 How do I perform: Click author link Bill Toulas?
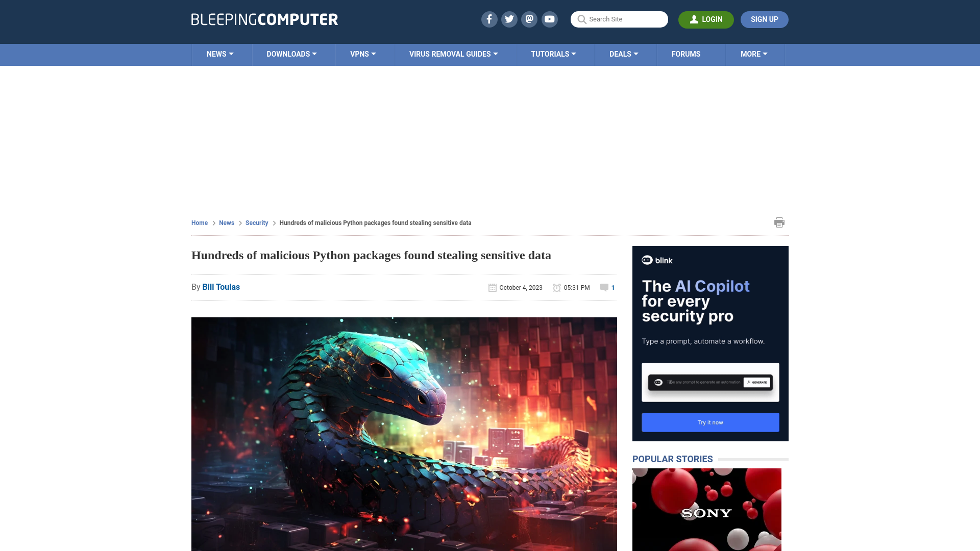coord(221,287)
